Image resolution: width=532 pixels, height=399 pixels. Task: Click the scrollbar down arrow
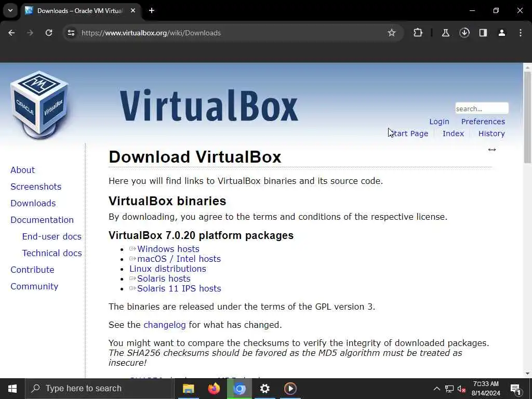point(527,374)
